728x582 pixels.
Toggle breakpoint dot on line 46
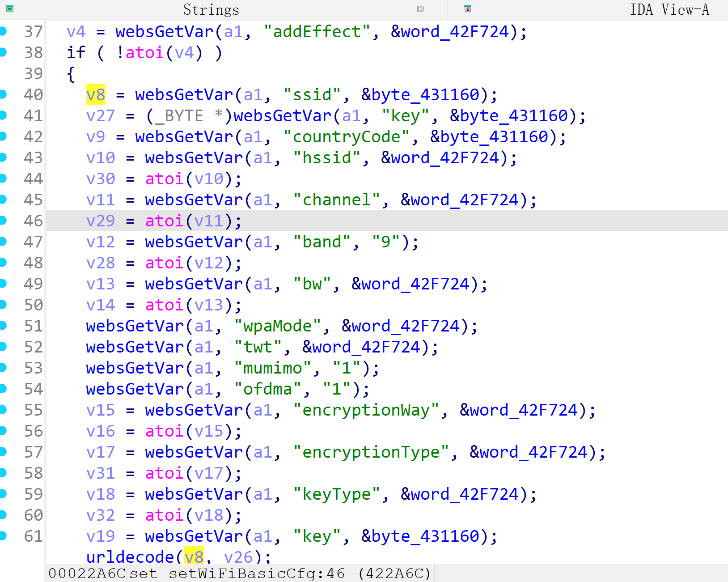(x=3, y=220)
